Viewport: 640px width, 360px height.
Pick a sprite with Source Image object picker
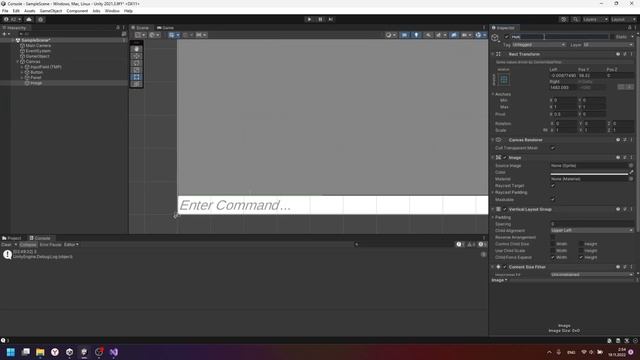coord(631,166)
